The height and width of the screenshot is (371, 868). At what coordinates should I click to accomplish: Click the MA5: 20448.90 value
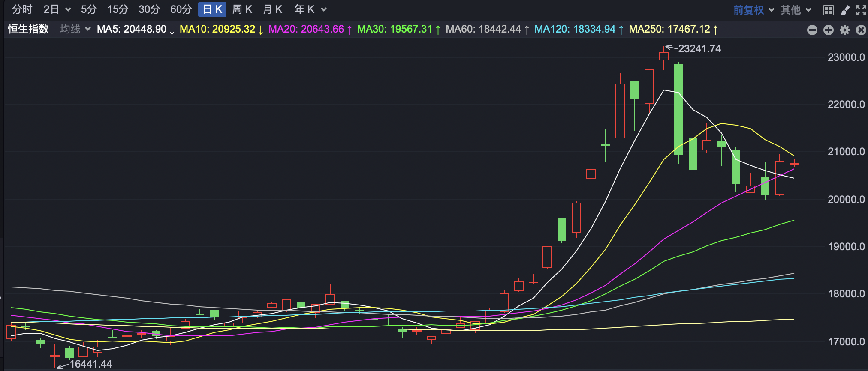coord(136,29)
